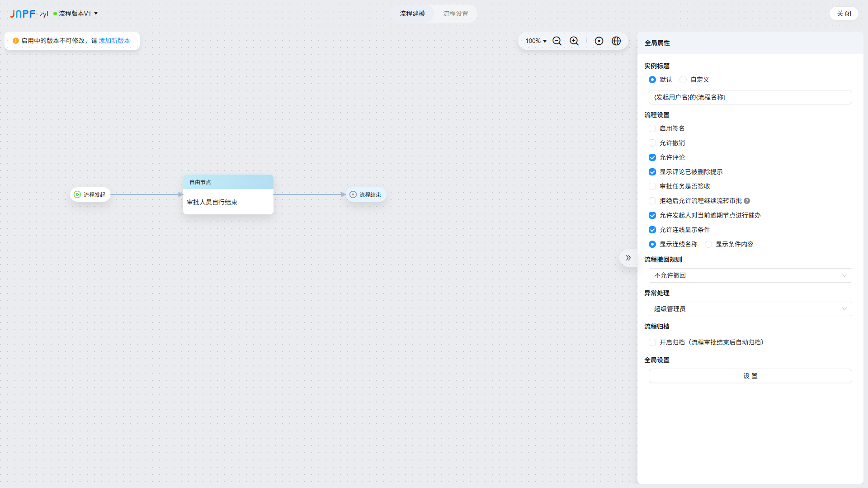Click the zoom out magnifier icon
The image size is (868, 488).
[557, 41]
